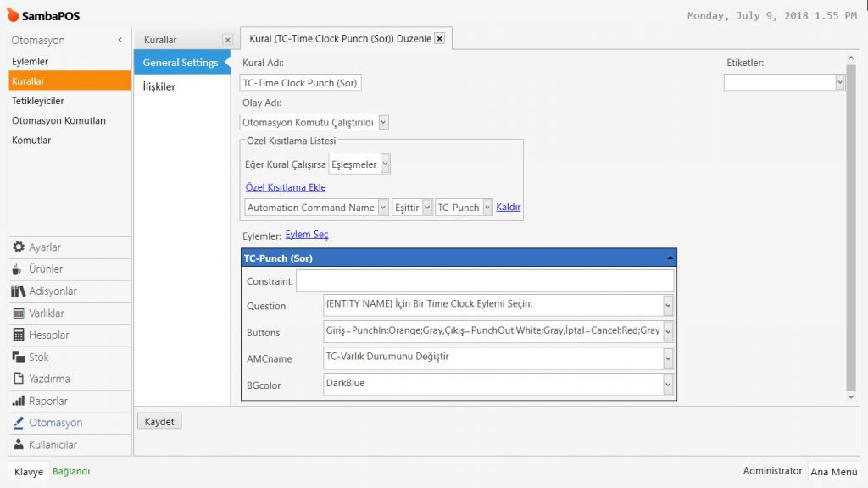Viewport: 868px width, 488px height.
Task: Click the SambaPOS logo icon
Action: pyautogui.click(x=13, y=15)
